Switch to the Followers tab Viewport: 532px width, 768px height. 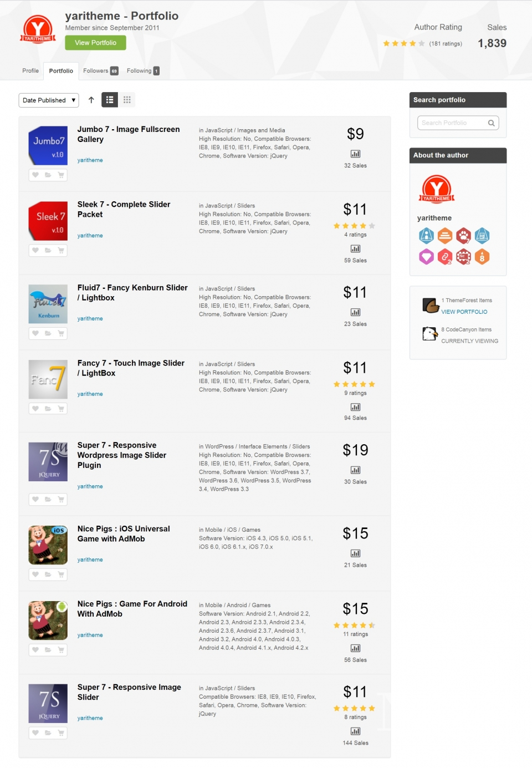tap(100, 71)
